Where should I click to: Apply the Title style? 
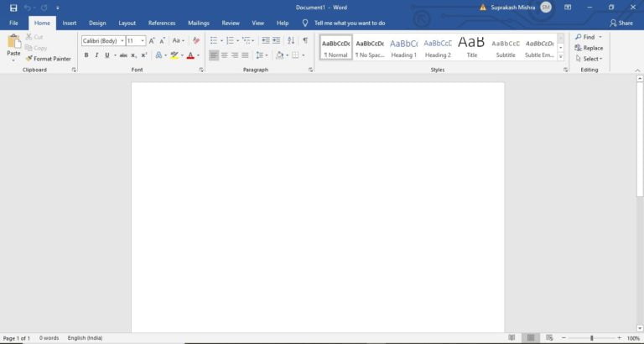coord(471,48)
